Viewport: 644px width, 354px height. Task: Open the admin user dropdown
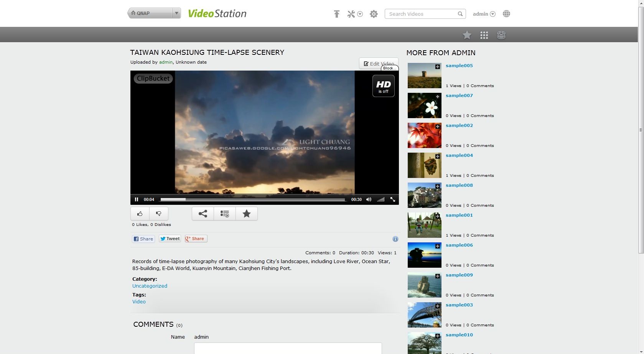click(x=484, y=14)
